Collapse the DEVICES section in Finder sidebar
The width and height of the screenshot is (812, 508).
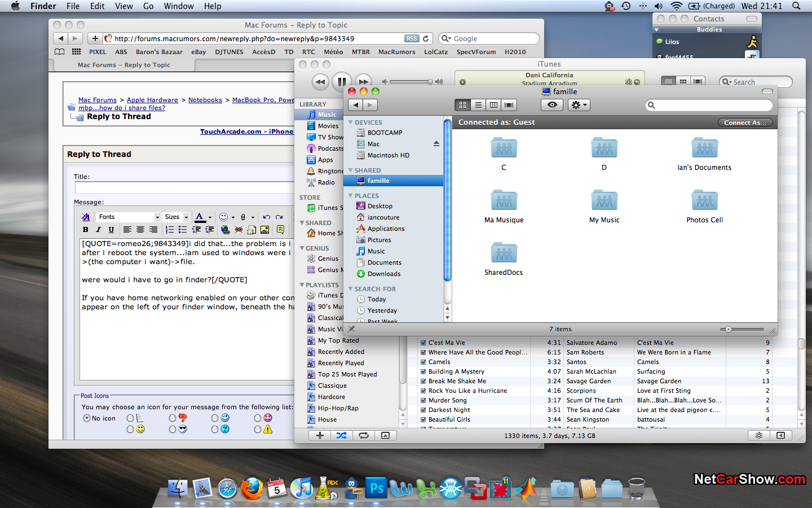pos(351,122)
